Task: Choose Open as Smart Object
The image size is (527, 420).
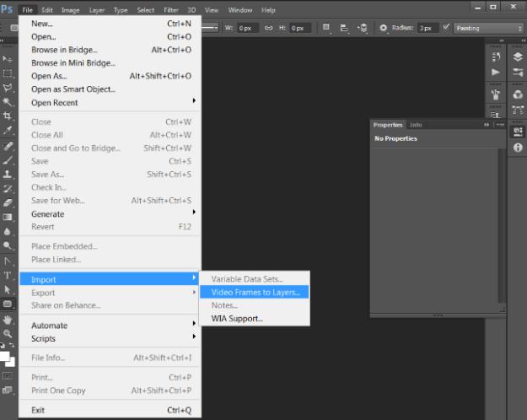Action: coord(110,89)
